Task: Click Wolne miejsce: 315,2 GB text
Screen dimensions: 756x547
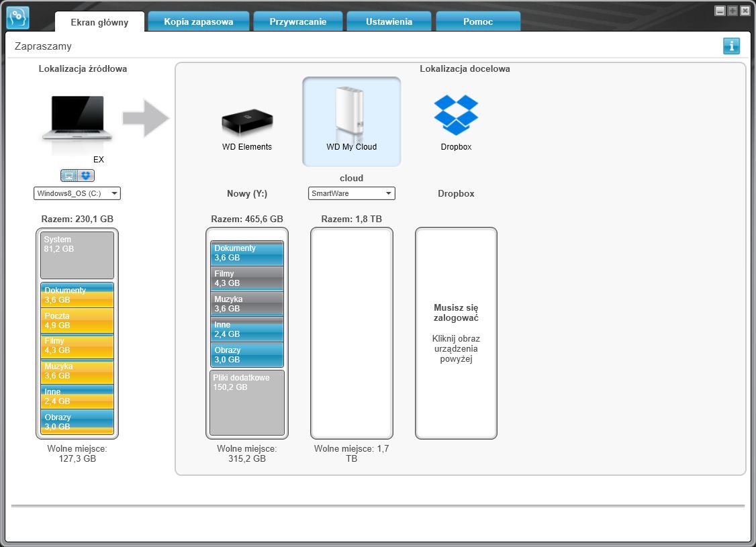Action: pos(247,454)
